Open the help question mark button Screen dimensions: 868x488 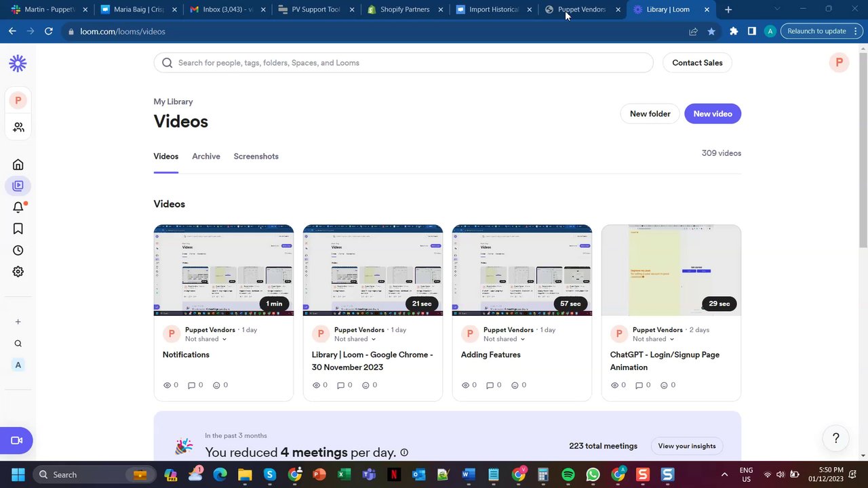coord(836,439)
